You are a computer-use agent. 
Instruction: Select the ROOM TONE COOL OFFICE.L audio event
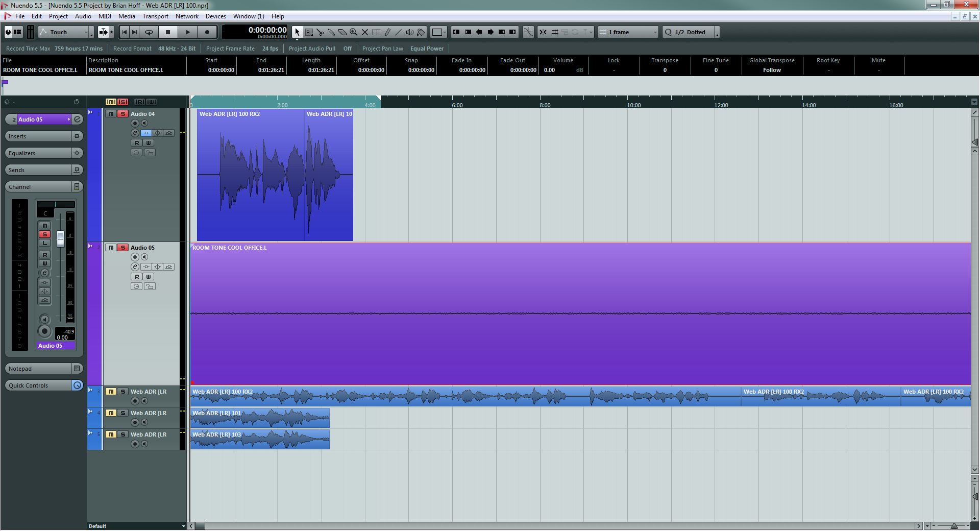[580, 313]
